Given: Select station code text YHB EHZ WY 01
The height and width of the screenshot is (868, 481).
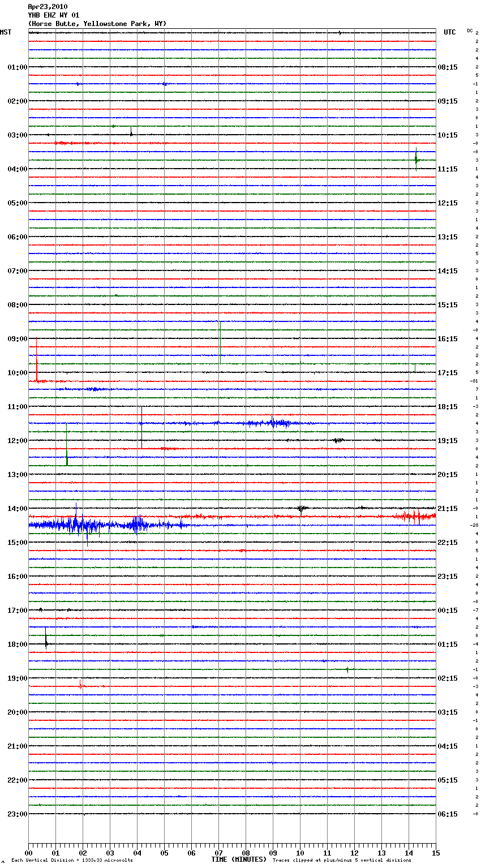Looking at the screenshot, I should 54,15.
